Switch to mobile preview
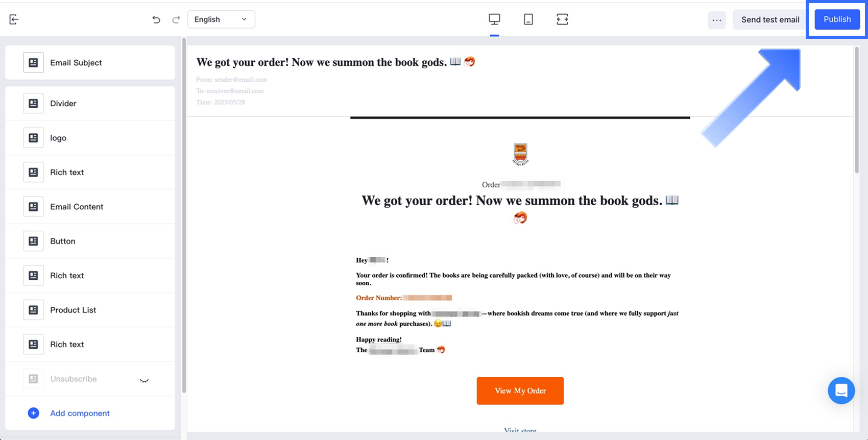The width and height of the screenshot is (868, 440). [x=528, y=19]
